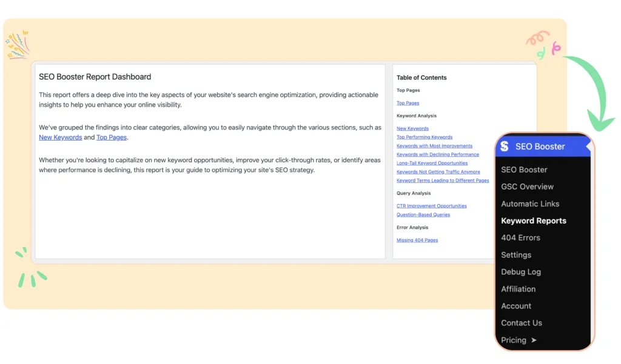Click the Table of Contents heading
621x364 pixels.
[x=421, y=78]
